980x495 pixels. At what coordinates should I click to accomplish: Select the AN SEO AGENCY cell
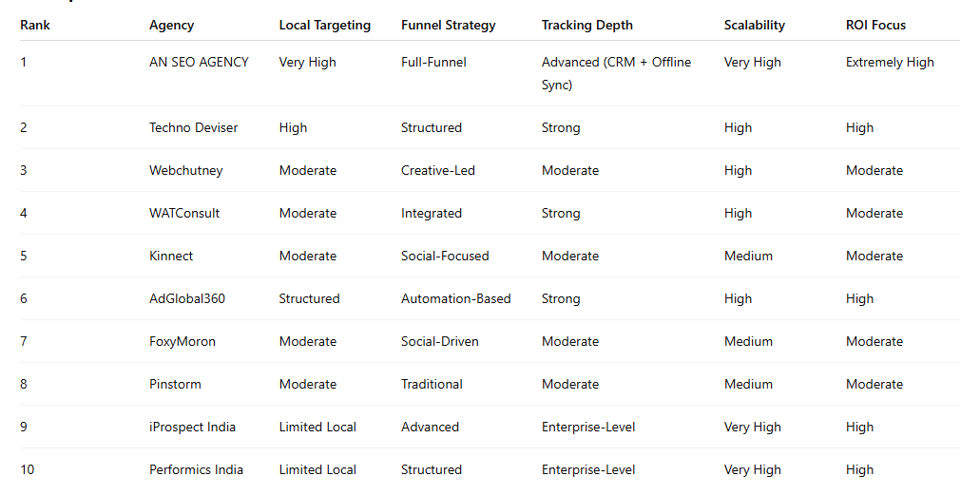click(x=199, y=63)
